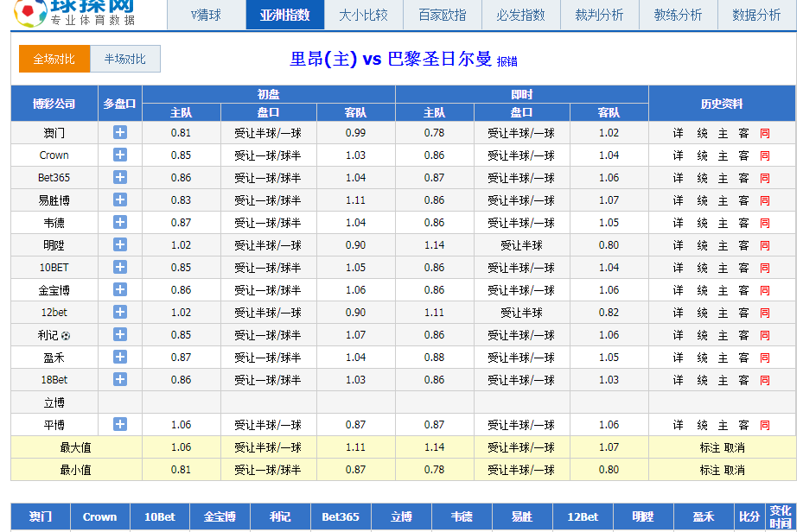Click the 金宝博 header in bottom table
This screenshot has width=803, height=532.
pos(220,516)
